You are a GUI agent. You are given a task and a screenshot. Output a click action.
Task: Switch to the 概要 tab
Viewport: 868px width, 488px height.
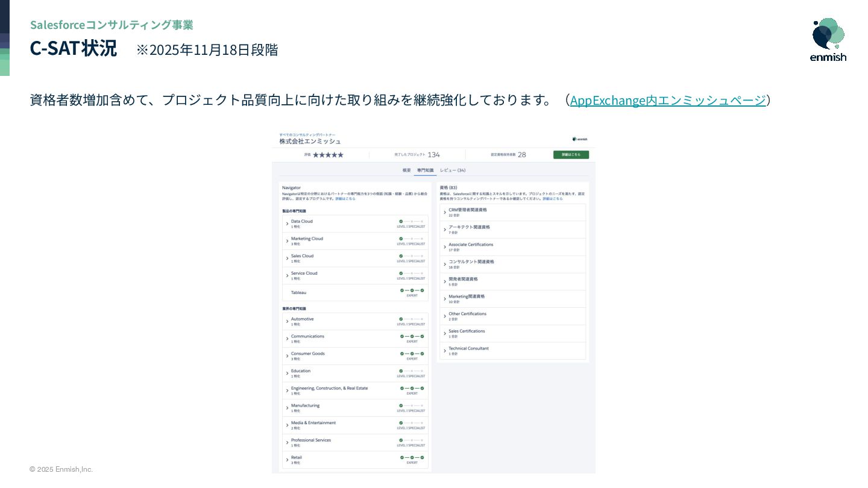pyautogui.click(x=407, y=170)
